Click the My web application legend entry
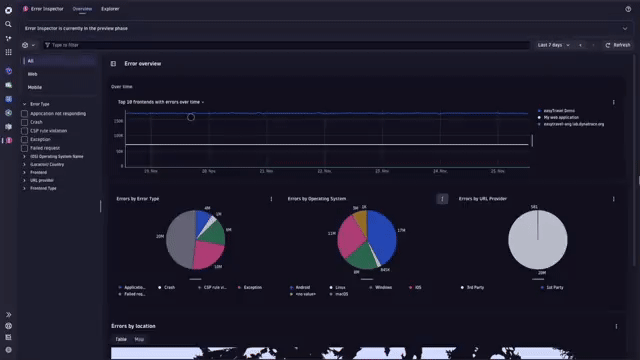Viewport: 640px width, 360px height. pos(558,118)
